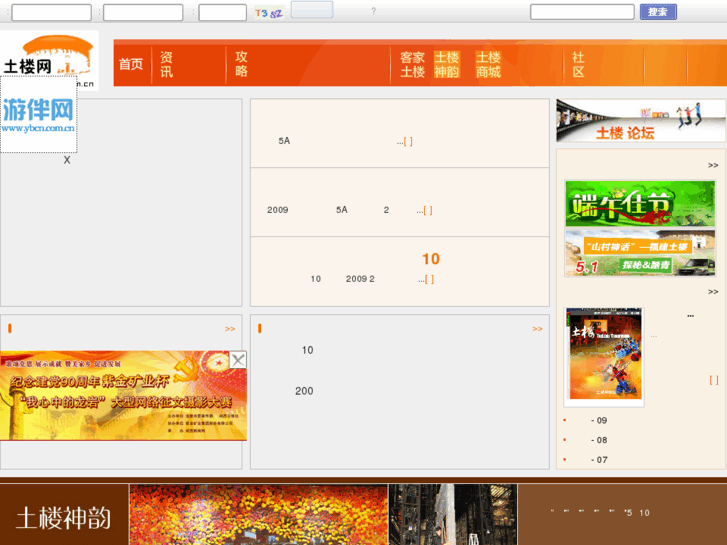Click the 首页 navigation item
This screenshot has width=727, height=545.
click(131, 64)
